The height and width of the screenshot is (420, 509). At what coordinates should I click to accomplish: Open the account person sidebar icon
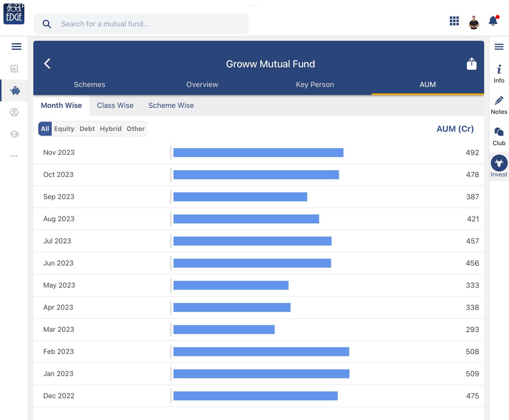coord(14,112)
